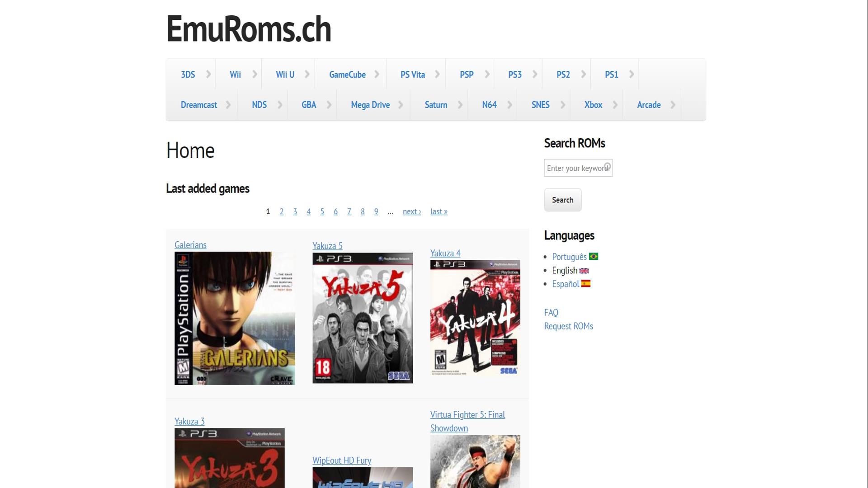Expand the chevron arrow next to 3DS
The height and width of the screenshot is (488, 868).
pos(208,74)
